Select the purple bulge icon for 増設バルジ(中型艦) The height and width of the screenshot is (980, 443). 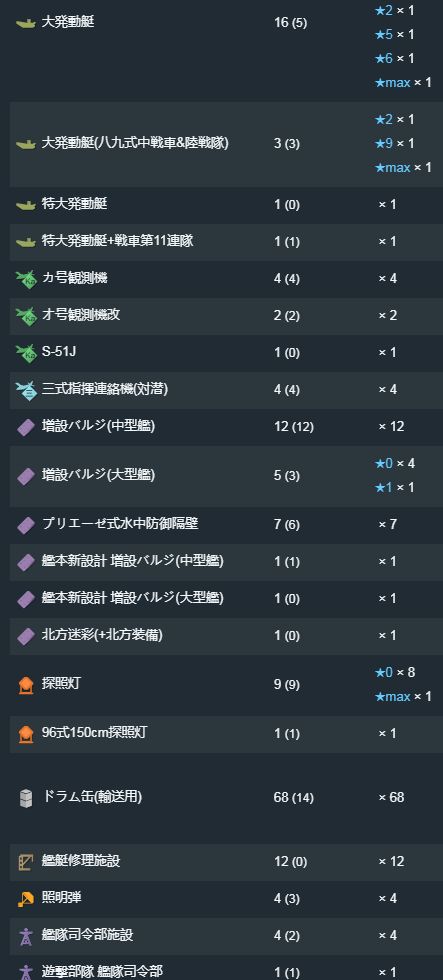tap(26, 427)
